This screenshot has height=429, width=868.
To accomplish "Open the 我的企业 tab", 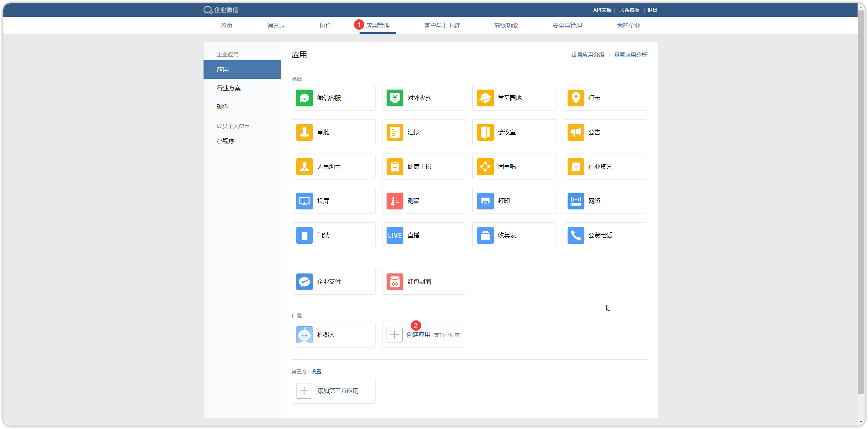I will [x=628, y=26].
